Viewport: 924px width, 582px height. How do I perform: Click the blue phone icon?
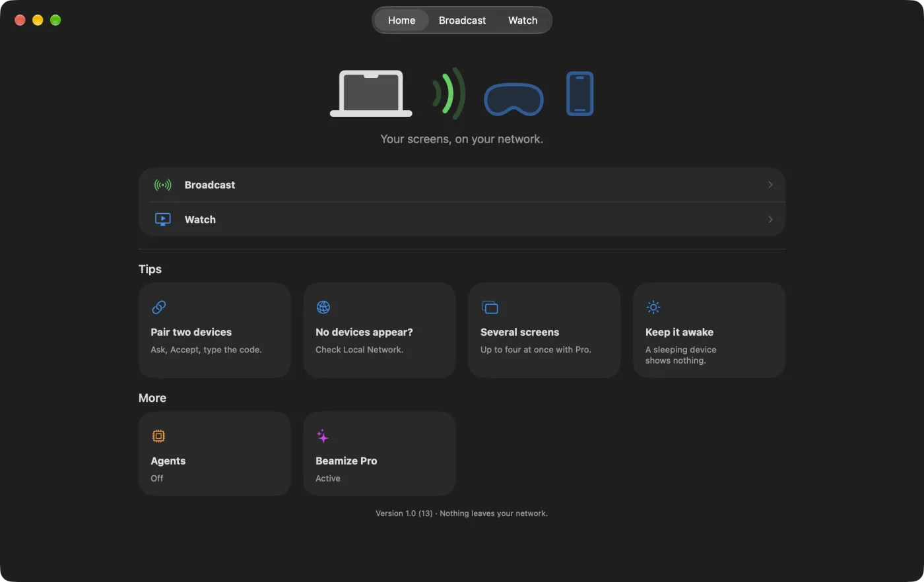click(580, 94)
